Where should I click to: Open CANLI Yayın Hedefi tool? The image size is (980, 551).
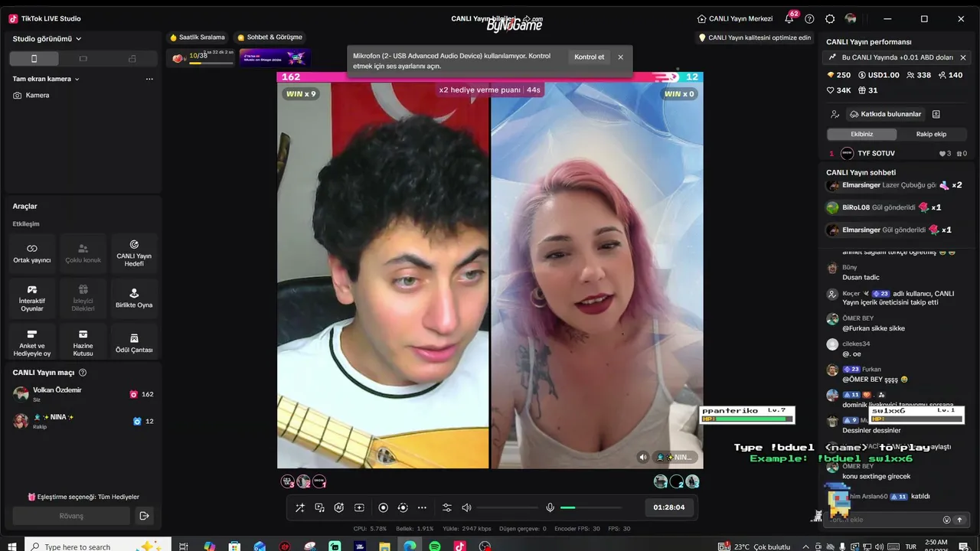pos(134,253)
